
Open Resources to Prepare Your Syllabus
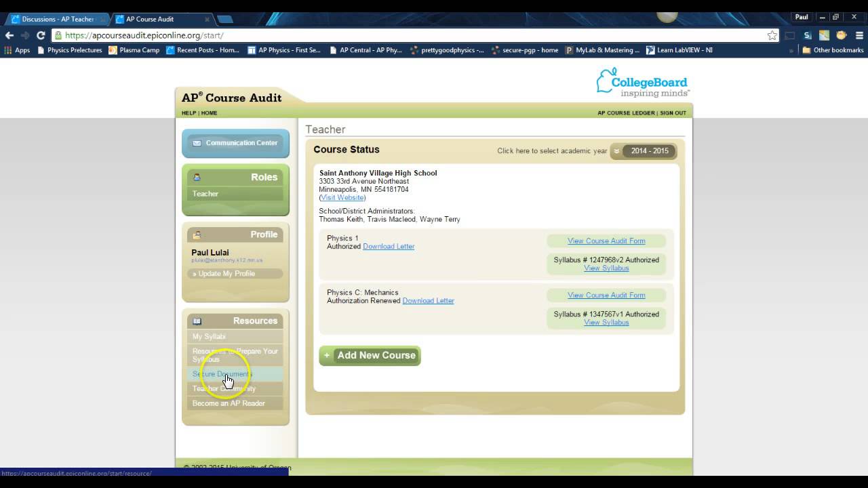coord(235,355)
